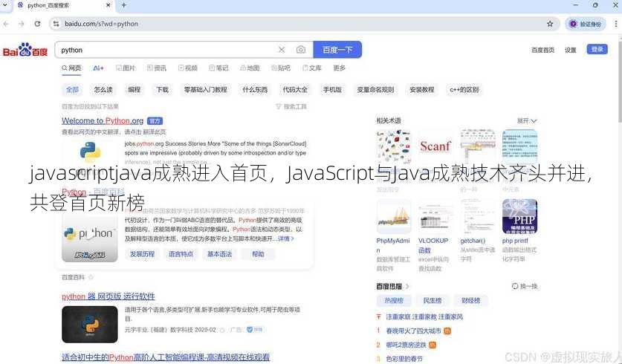
Task: Click the 验证身份 profile button
Action: (x=586, y=24)
